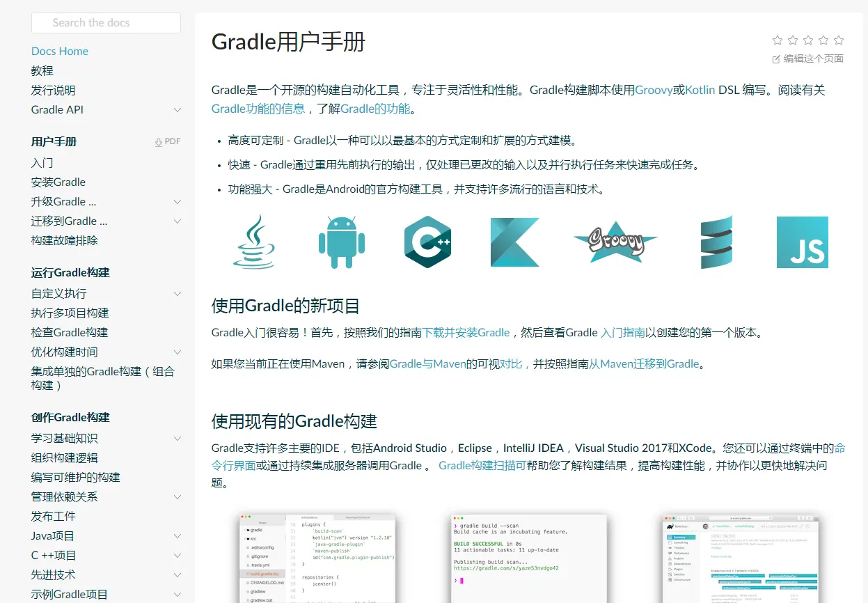Open 集成单独的Gradle构建 sidebar page
This screenshot has height=603, width=868.
103,378
